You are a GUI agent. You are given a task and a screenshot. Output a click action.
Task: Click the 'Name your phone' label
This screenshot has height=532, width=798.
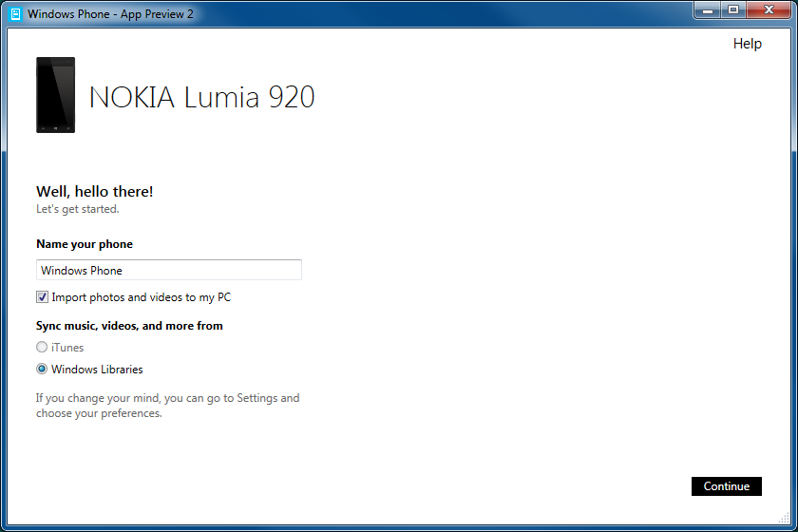point(85,244)
